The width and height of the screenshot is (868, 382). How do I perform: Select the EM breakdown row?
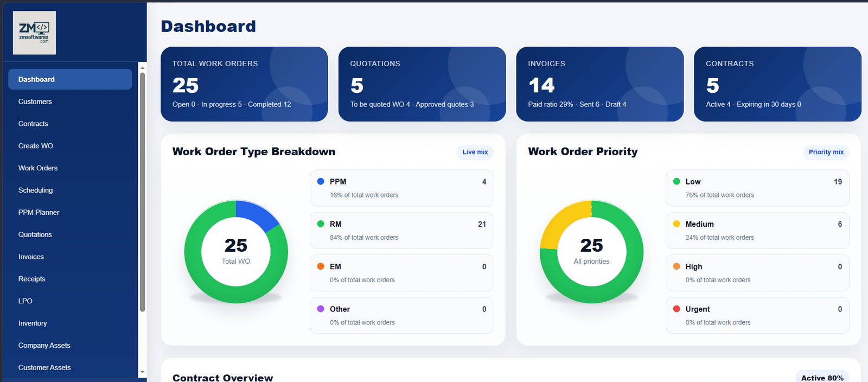tap(402, 273)
